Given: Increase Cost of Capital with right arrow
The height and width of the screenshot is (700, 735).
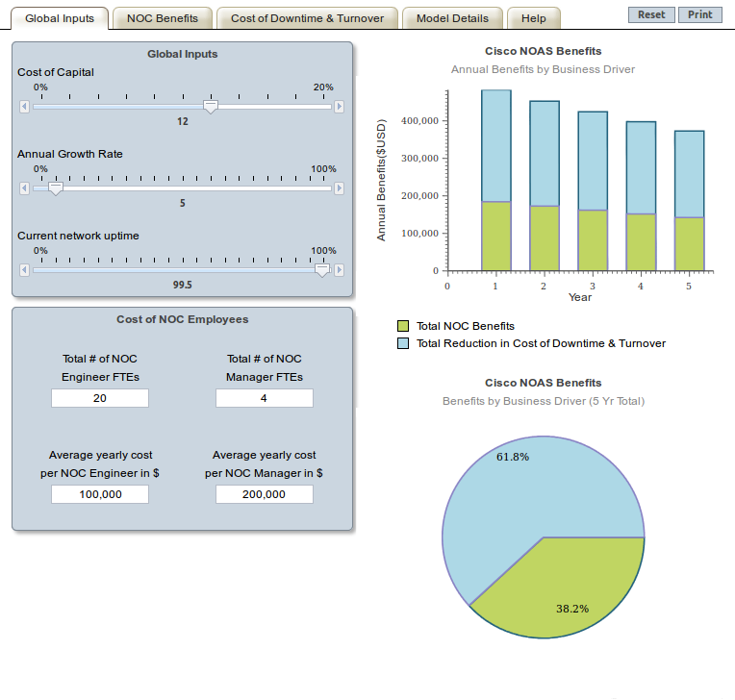Looking at the screenshot, I should point(339,107).
